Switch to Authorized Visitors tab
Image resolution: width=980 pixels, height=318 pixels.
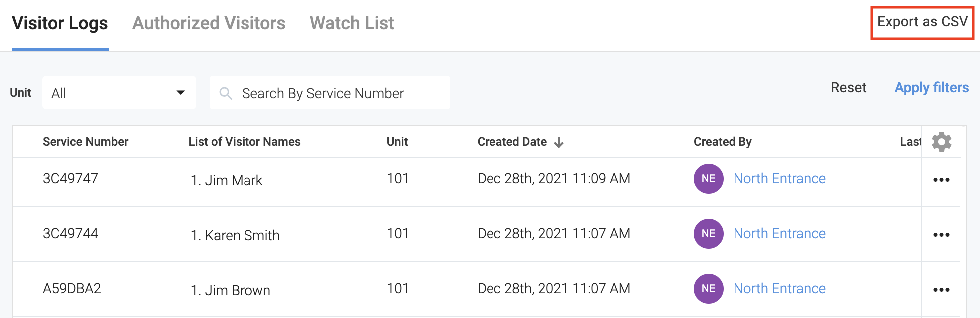(x=209, y=23)
